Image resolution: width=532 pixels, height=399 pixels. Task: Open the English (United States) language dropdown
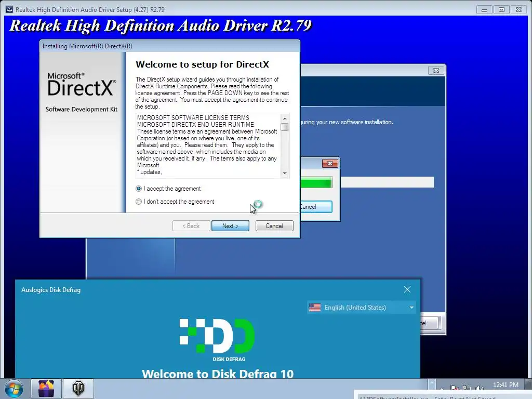click(x=362, y=308)
